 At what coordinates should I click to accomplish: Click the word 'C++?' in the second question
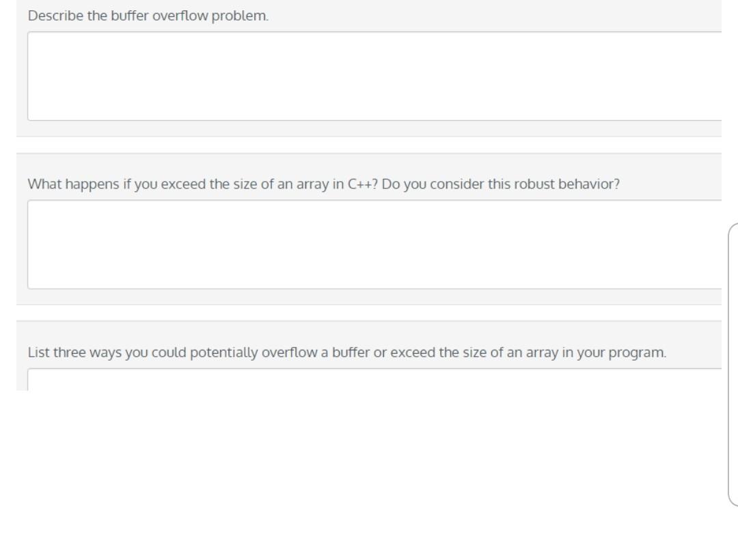tap(362, 184)
